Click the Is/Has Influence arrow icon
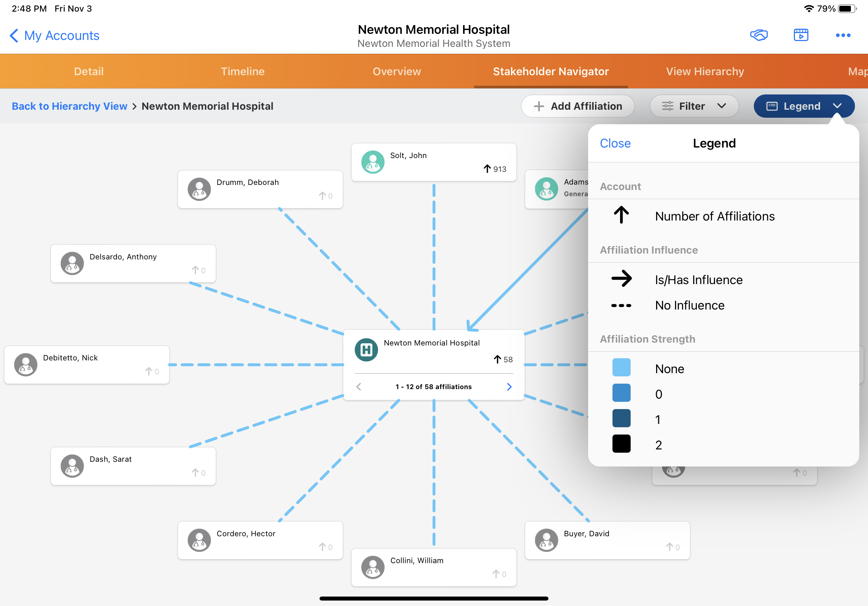The image size is (868, 606). point(621,279)
